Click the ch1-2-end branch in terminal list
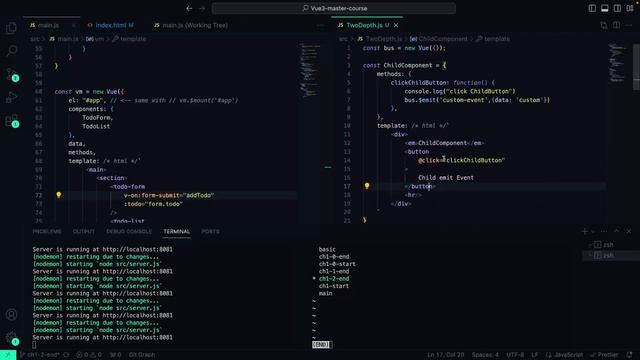This screenshot has height=360, width=640. (x=334, y=279)
